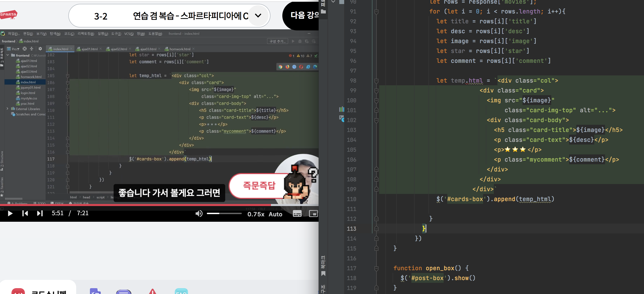Fold open_box function at line 117
Viewport: 644px width, 294px height.
pos(376,268)
